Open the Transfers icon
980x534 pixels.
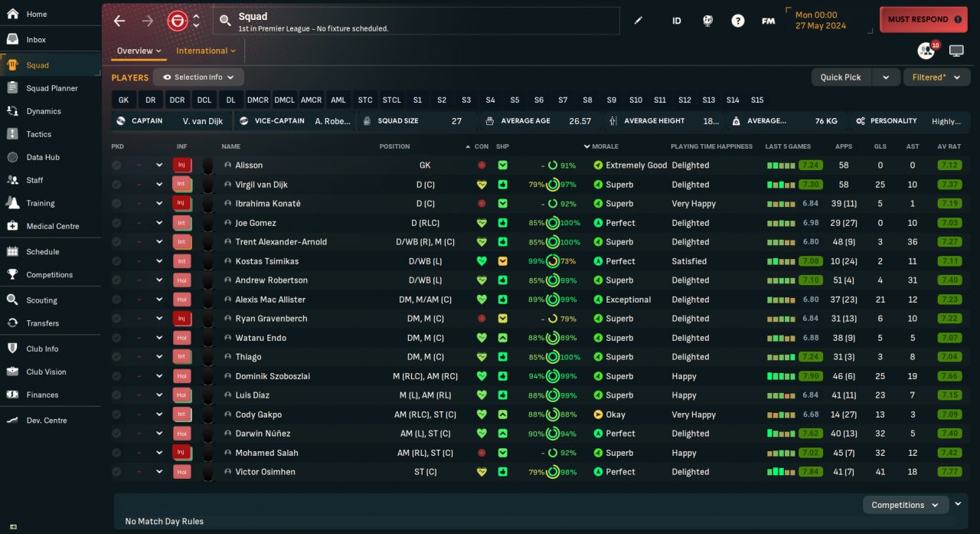[12, 323]
